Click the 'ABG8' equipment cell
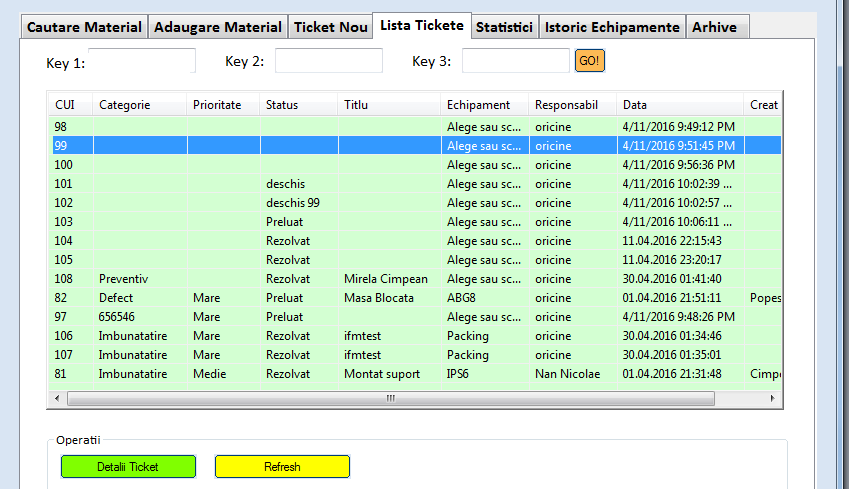 (461, 298)
